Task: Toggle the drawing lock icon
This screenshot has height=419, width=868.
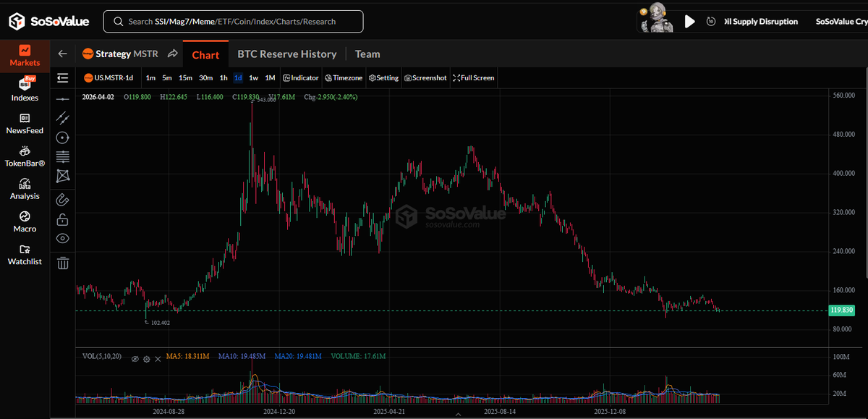Action: [x=63, y=219]
